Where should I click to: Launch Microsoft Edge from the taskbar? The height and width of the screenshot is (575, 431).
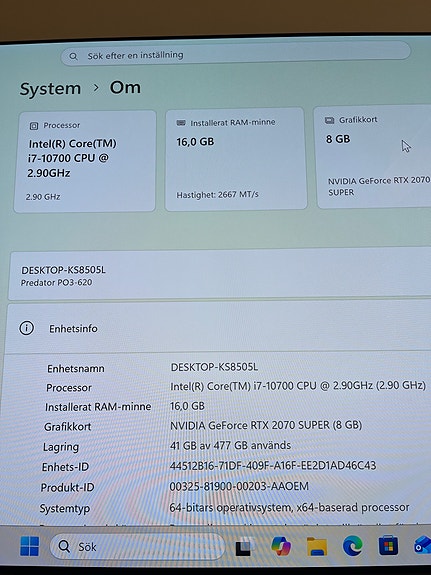352,546
